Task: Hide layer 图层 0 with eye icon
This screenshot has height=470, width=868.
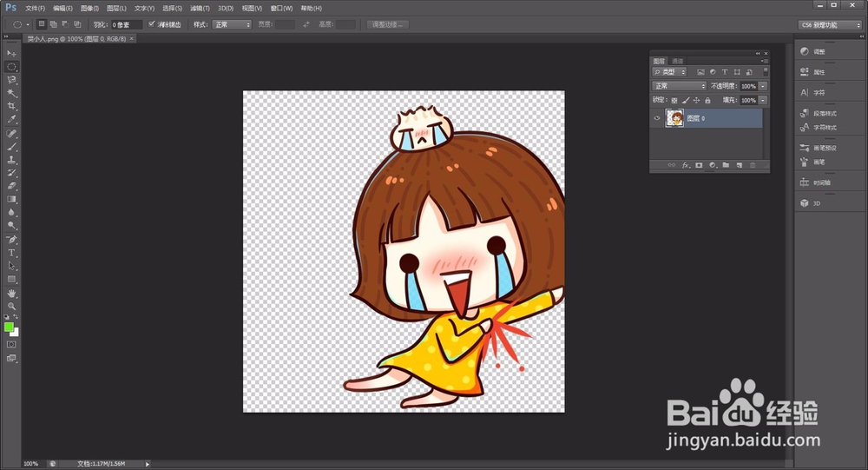Action: click(x=657, y=118)
